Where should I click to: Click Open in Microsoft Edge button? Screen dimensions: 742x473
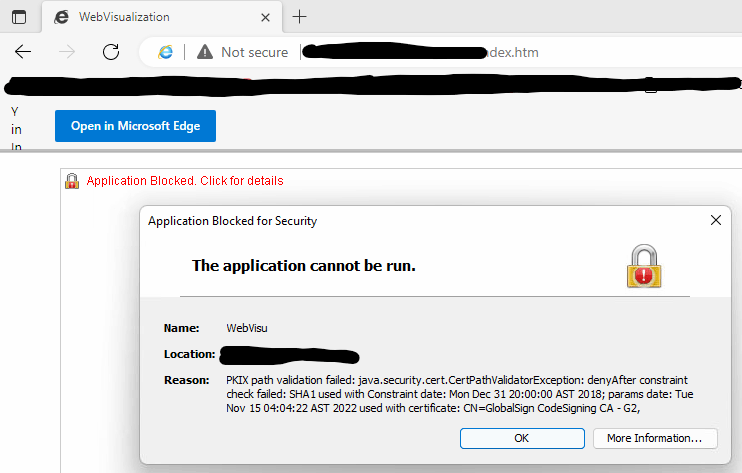135,126
